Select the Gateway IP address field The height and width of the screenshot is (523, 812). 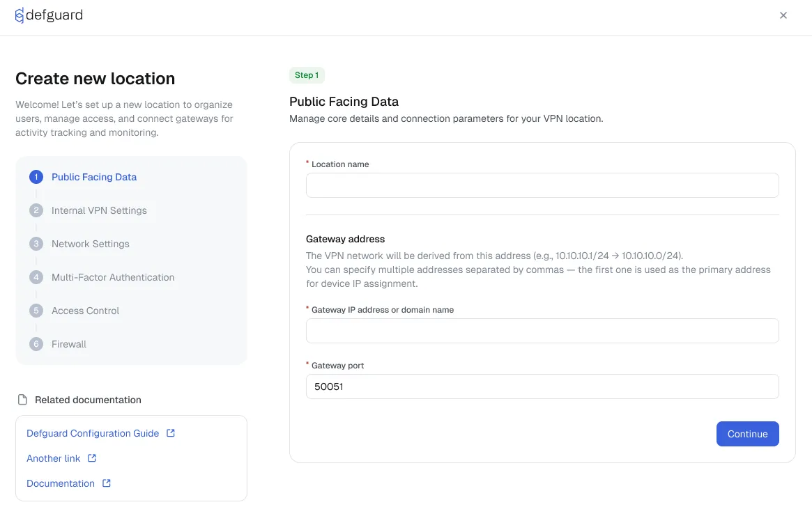point(542,331)
